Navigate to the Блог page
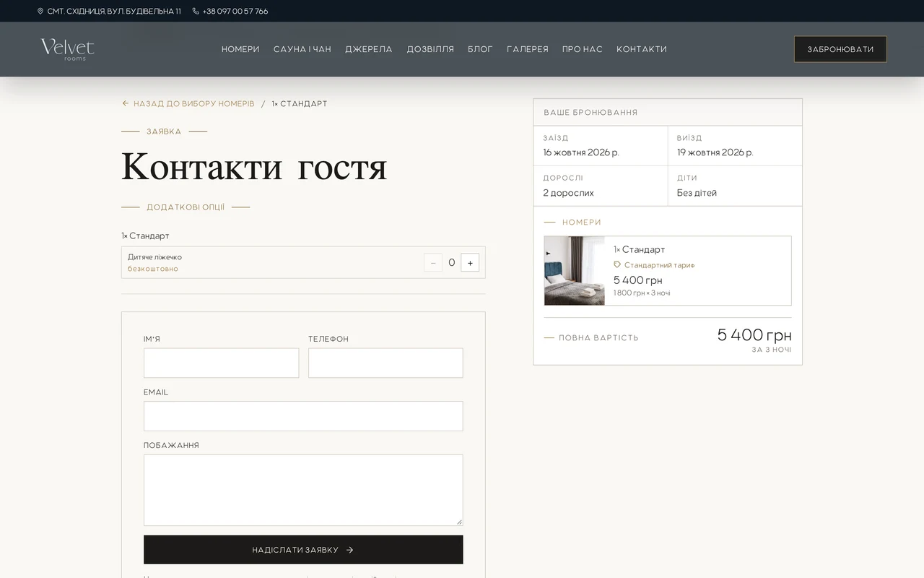924x578 pixels. [x=480, y=49]
